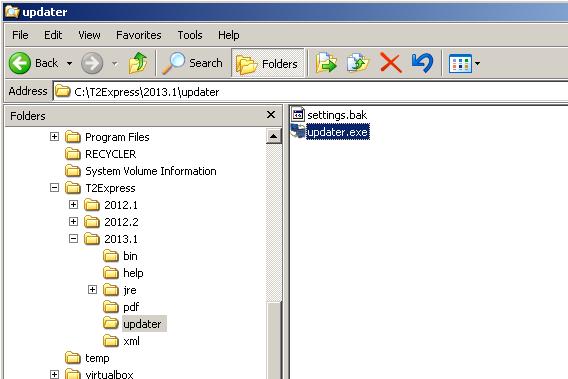Open the Favorites menu
This screenshot has height=379, width=568.
click(x=139, y=35)
